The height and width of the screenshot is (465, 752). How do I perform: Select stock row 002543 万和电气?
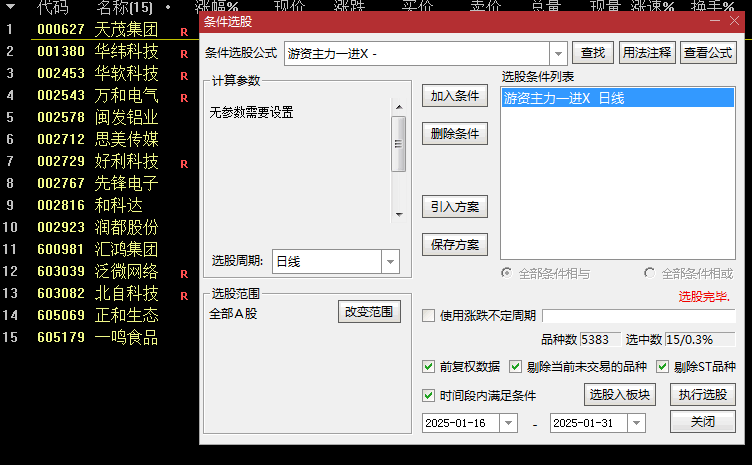[x=98, y=95]
